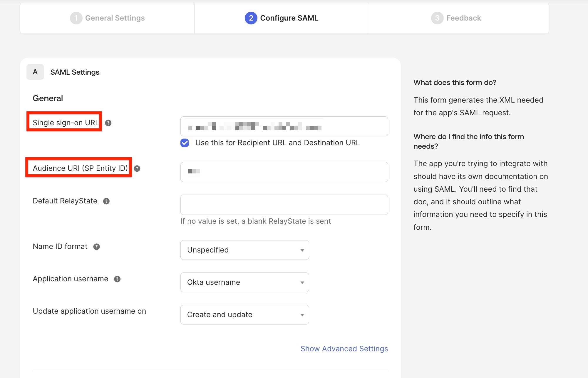Viewport: 588px width, 378px height.
Task: Open the Name ID format help tooltip
Action: tap(97, 247)
